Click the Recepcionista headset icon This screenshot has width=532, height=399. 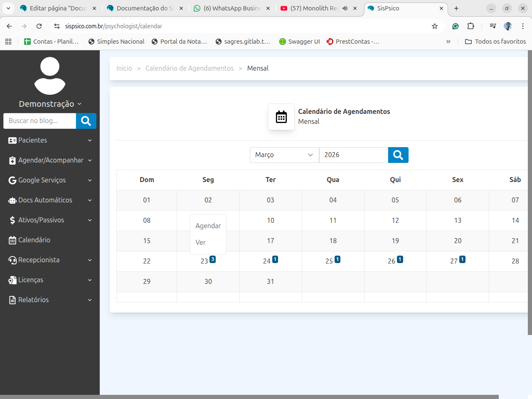[12, 260]
